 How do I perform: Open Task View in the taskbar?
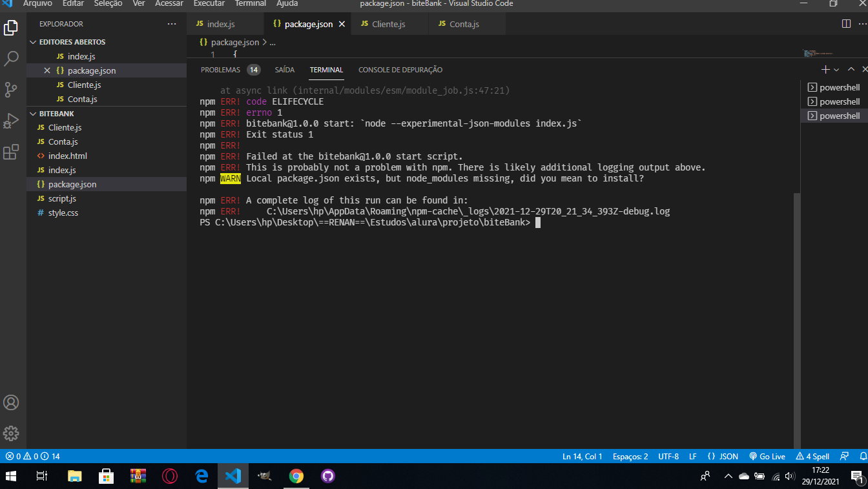[x=42, y=476]
